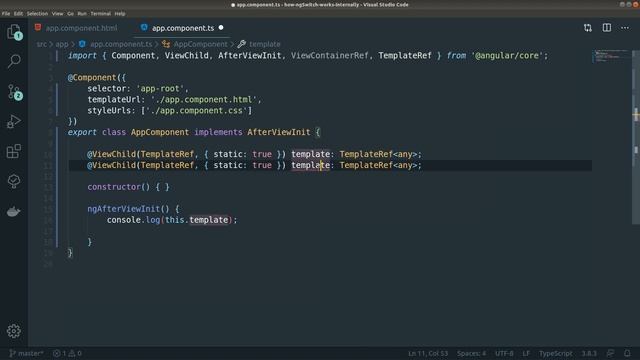
Task: Open the Explorer view in activity bar
Action: pyautogui.click(x=14, y=32)
